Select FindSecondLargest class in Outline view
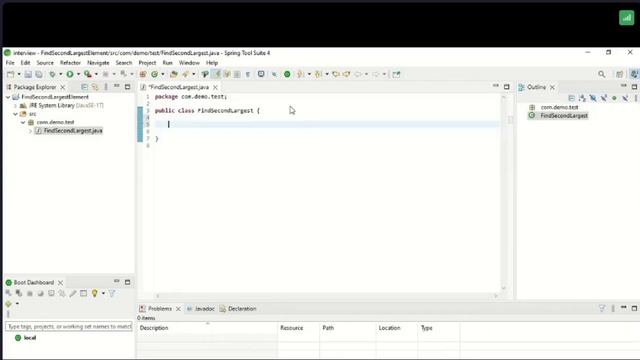Screen dimensions: 640x360 [564, 116]
